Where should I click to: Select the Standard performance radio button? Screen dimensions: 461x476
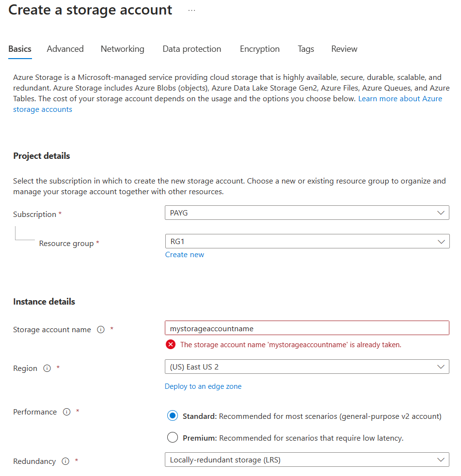(x=172, y=415)
